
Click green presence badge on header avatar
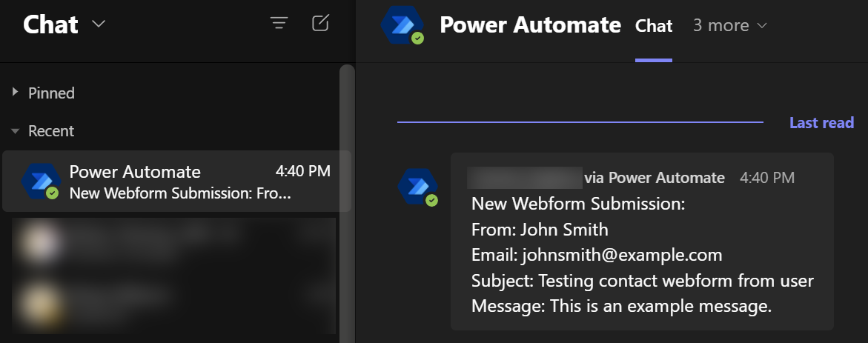pyautogui.click(x=418, y=38)
